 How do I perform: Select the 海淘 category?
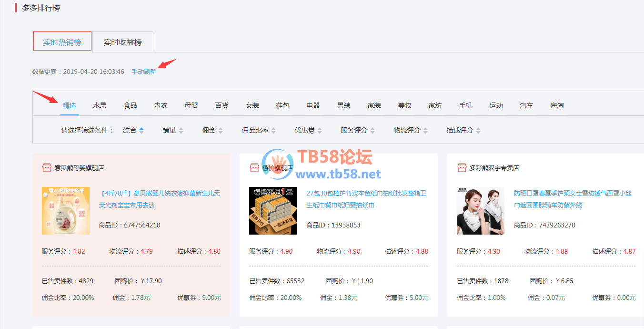[557, 105]
